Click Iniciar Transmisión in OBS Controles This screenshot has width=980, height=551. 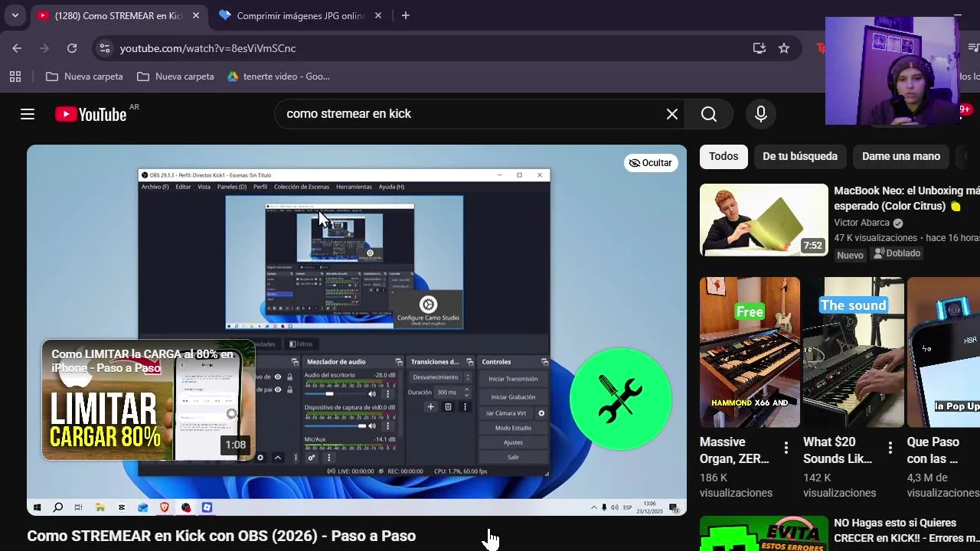513,379
